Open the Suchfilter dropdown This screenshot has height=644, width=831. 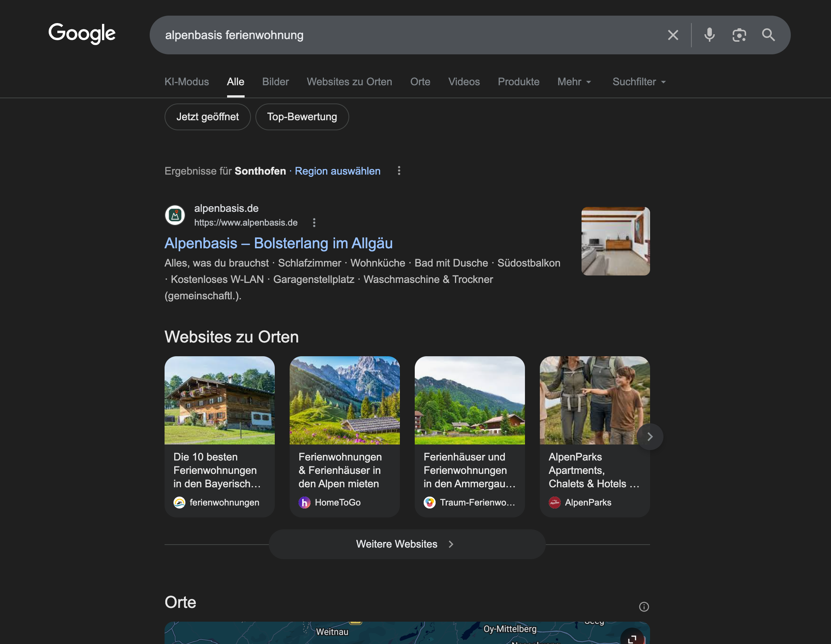639,82
